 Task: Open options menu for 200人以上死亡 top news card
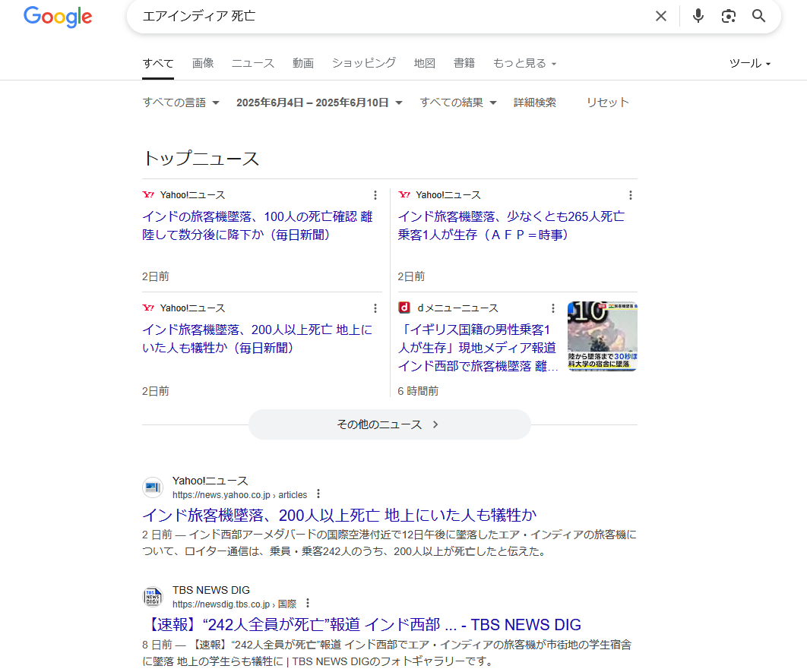coord(375,308)
